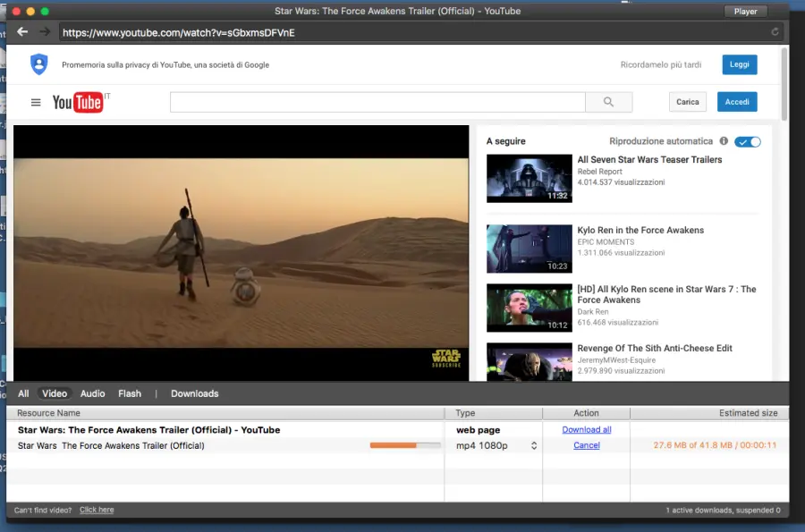Click the Download all link
Screen dimensions: 805x532
pos(586,429)
